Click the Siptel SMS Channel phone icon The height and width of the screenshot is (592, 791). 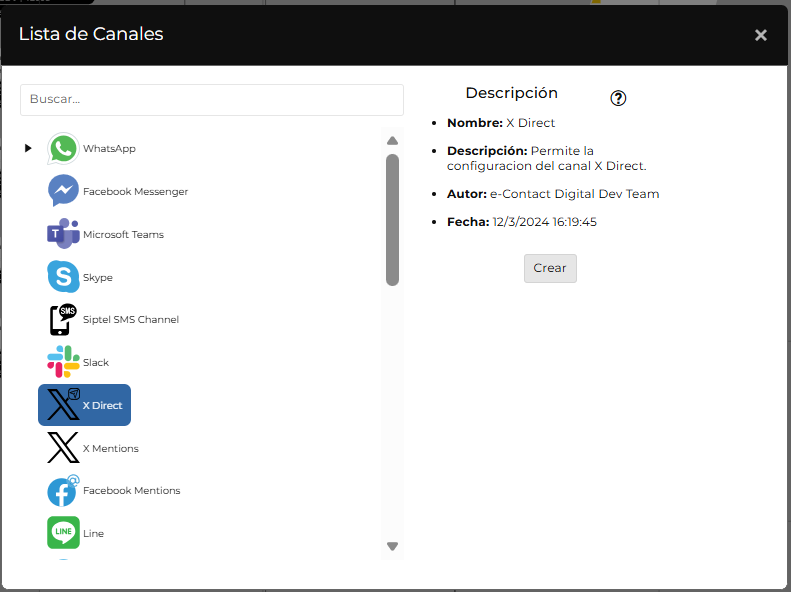pyautogui.click(x=63, y=319)
